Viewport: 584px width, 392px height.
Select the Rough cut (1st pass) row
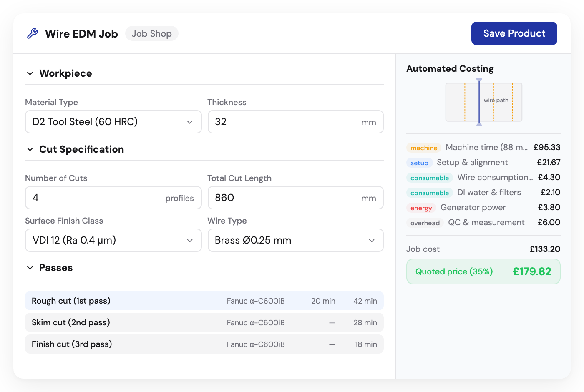(204, 301)
